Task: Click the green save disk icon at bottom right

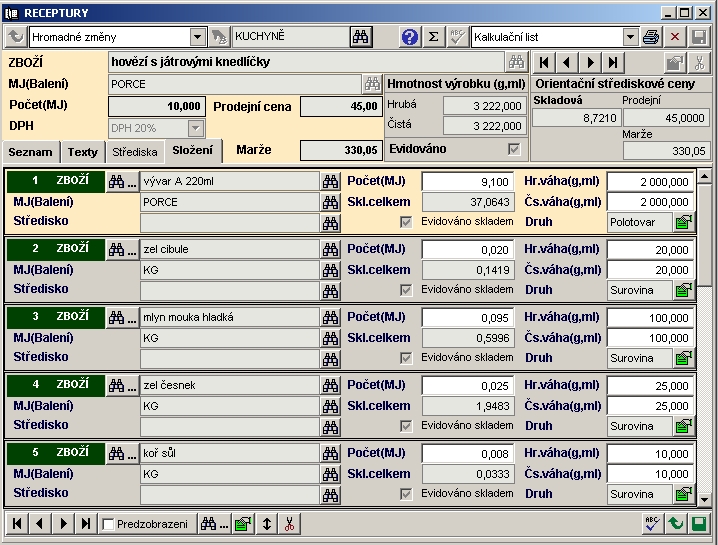Action: coord(698,523)
